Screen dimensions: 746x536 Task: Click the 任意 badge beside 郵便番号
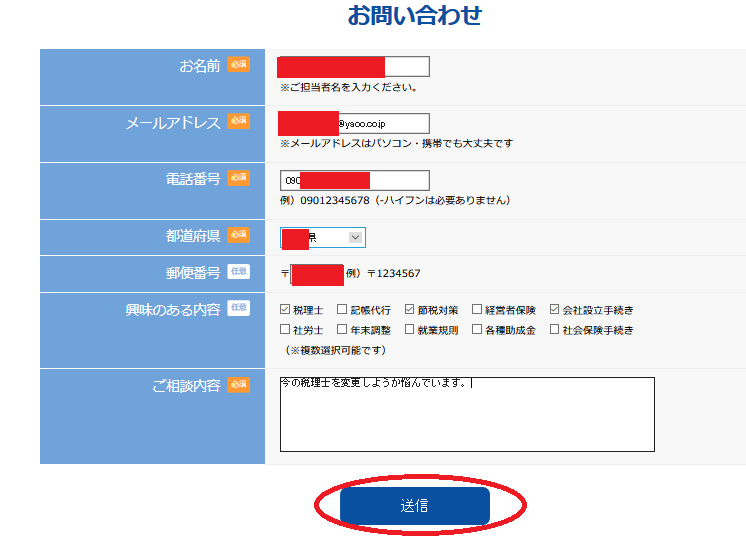point(238,271)
